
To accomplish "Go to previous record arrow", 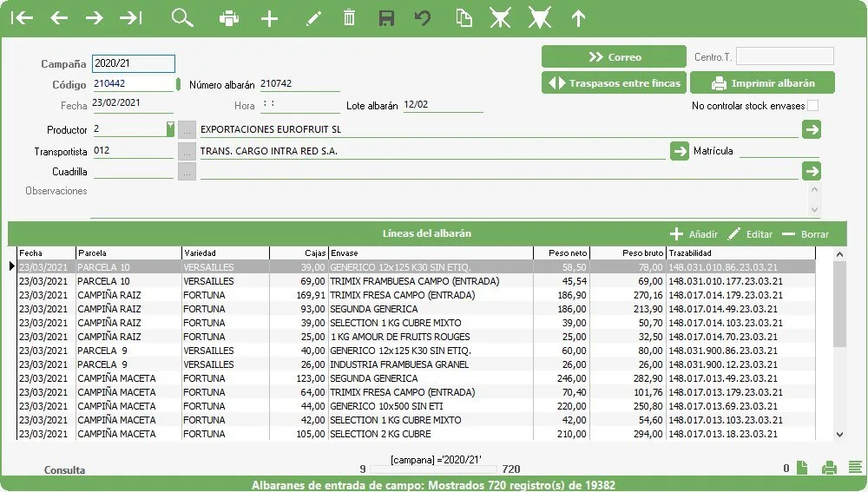I will (59, 18).
